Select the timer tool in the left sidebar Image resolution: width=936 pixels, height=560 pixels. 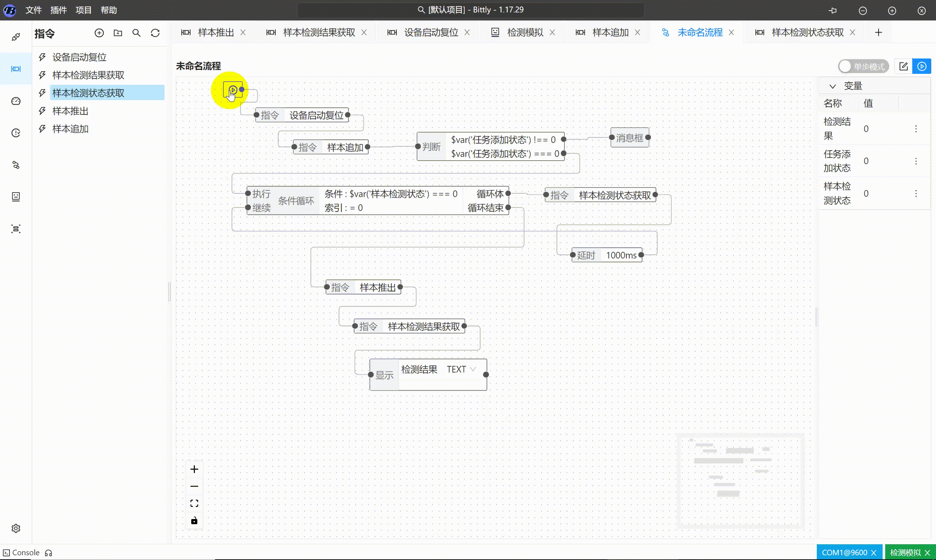pyautogui.click(x=15, y=132)
